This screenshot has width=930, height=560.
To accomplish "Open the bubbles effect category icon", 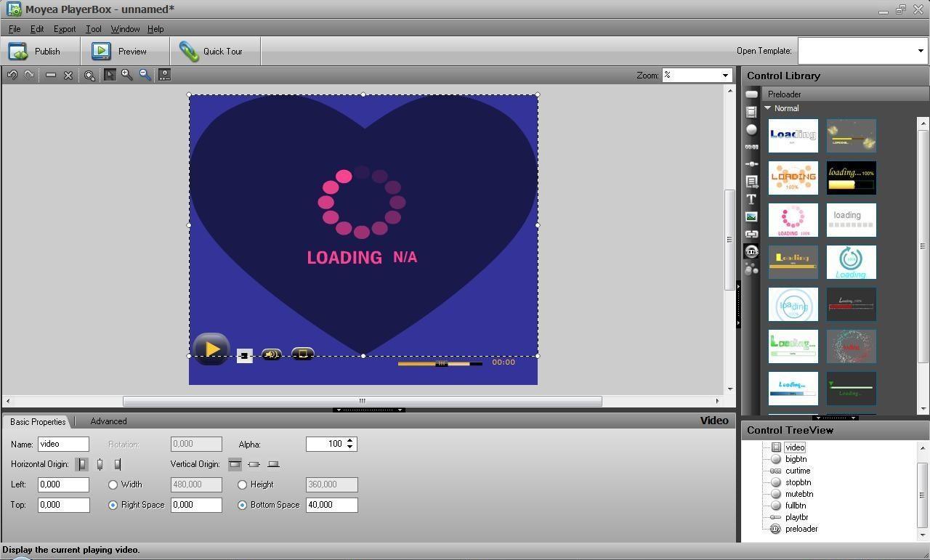I will [x=751, y=269].
